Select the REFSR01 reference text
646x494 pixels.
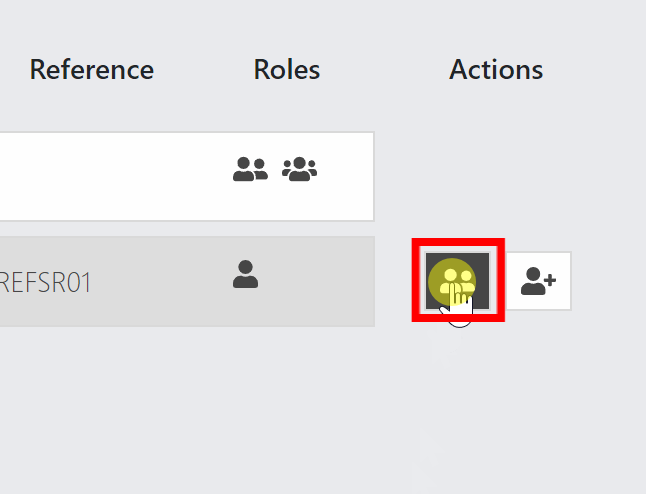click(45, 282)
